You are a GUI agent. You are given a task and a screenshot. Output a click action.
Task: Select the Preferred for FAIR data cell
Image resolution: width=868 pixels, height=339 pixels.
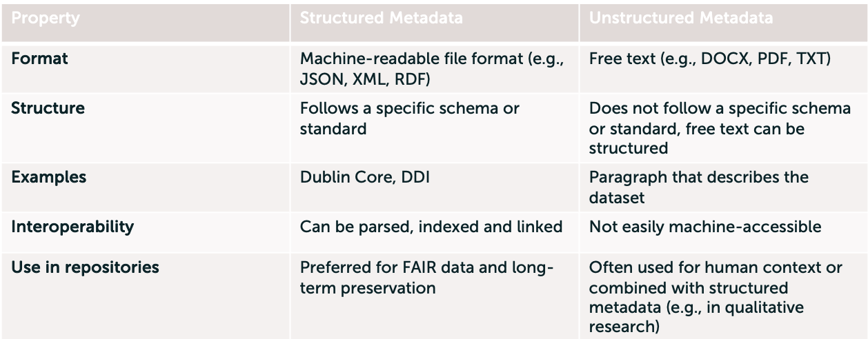coord(428,278)
